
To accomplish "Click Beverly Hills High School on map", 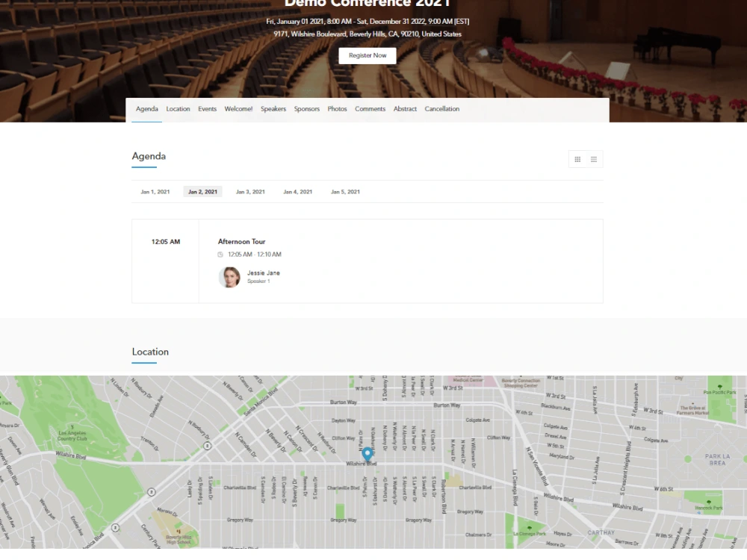I will 179,538.
